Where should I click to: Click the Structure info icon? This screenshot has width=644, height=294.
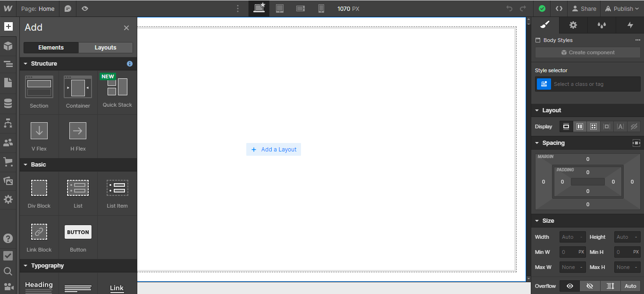[130, 64]
